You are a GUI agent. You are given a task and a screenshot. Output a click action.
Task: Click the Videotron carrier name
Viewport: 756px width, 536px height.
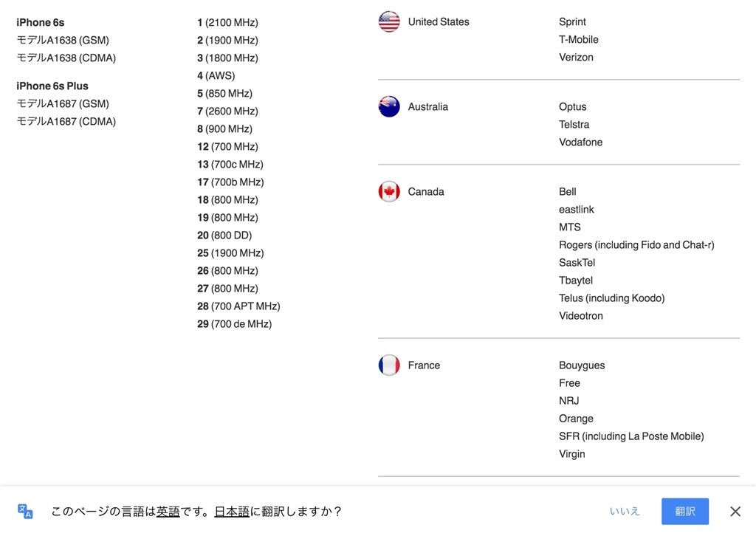580,316
